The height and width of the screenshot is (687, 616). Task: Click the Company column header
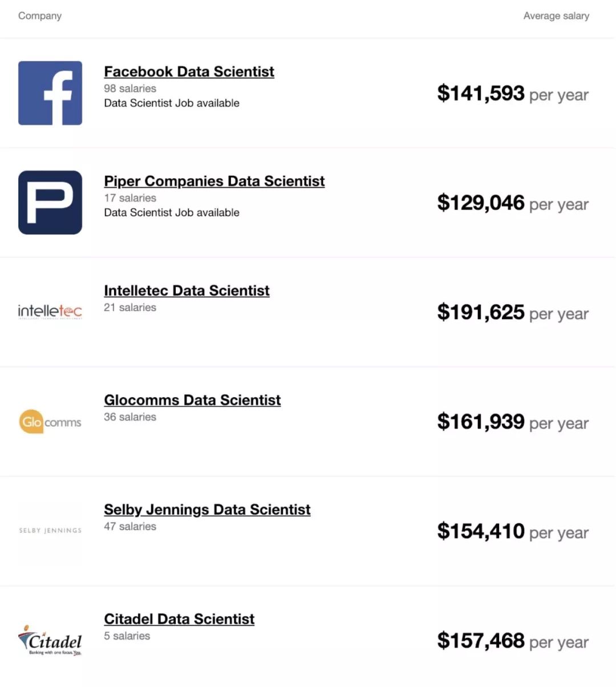point(40,16)
